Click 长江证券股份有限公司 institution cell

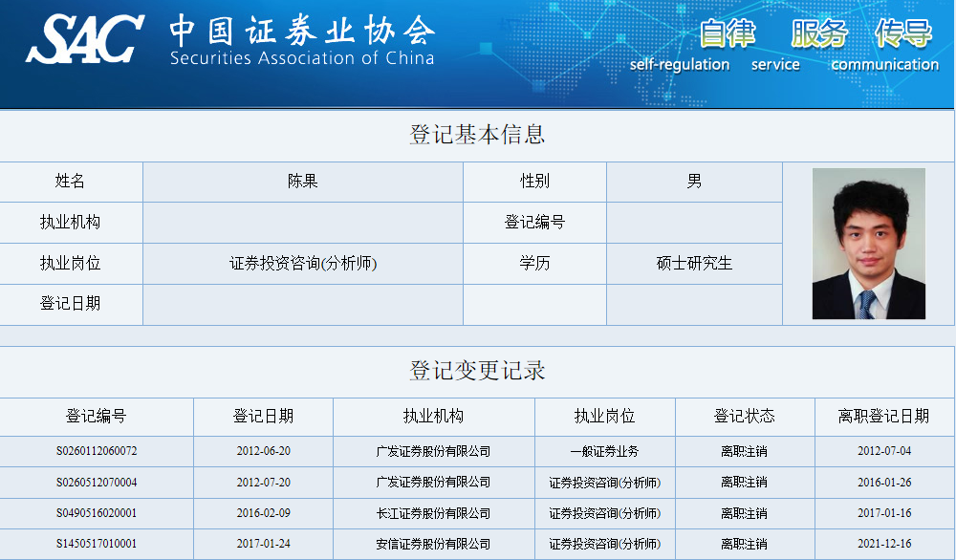point(433,513)
